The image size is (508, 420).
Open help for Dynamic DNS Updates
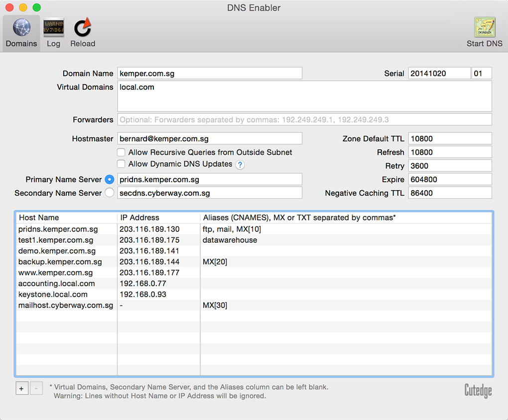click(x=240, y=165)
